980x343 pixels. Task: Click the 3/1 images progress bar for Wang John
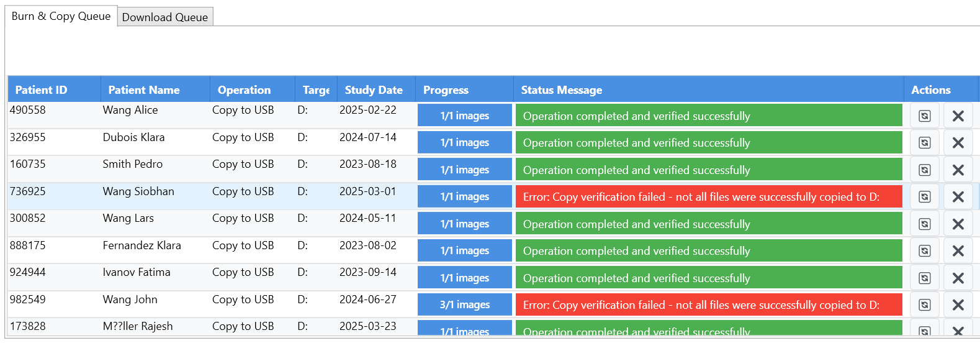[x=464, y=305]
